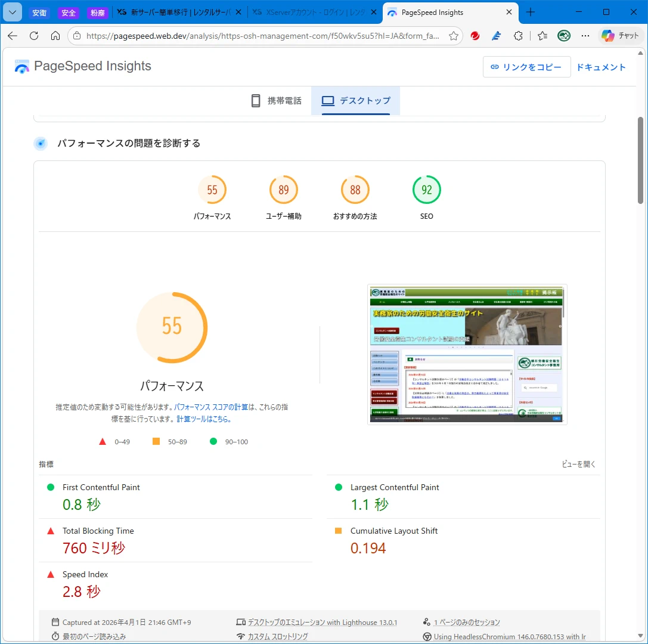Open the Copilot chat button

(x=621, y=36)
